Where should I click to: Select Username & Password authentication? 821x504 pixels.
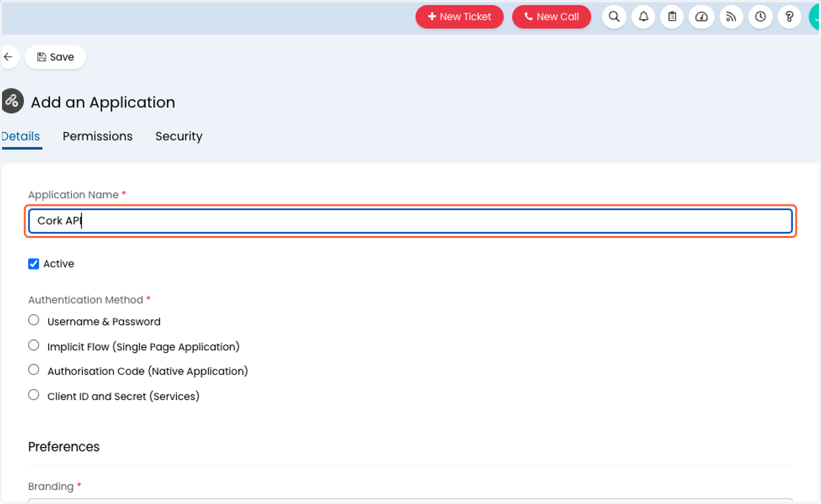(x=34, y=320)
